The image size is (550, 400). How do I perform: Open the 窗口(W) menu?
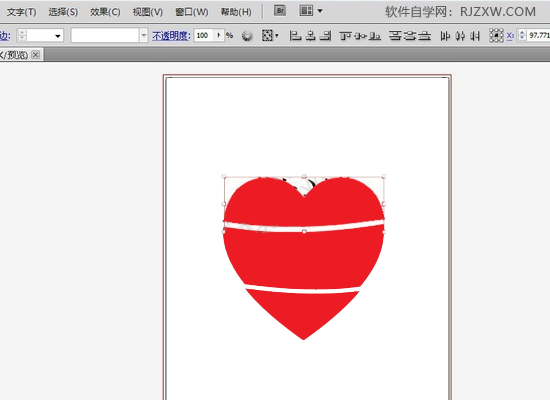click(x=192, y=12)
